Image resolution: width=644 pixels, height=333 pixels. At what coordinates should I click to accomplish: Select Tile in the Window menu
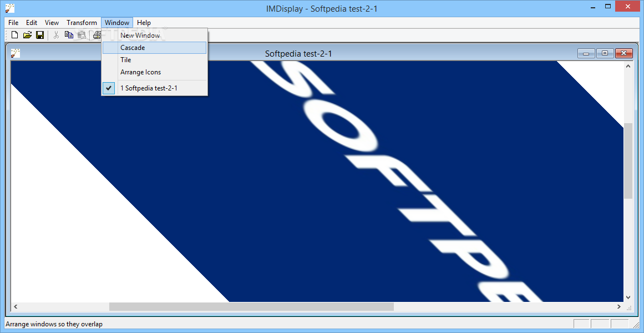154,60
